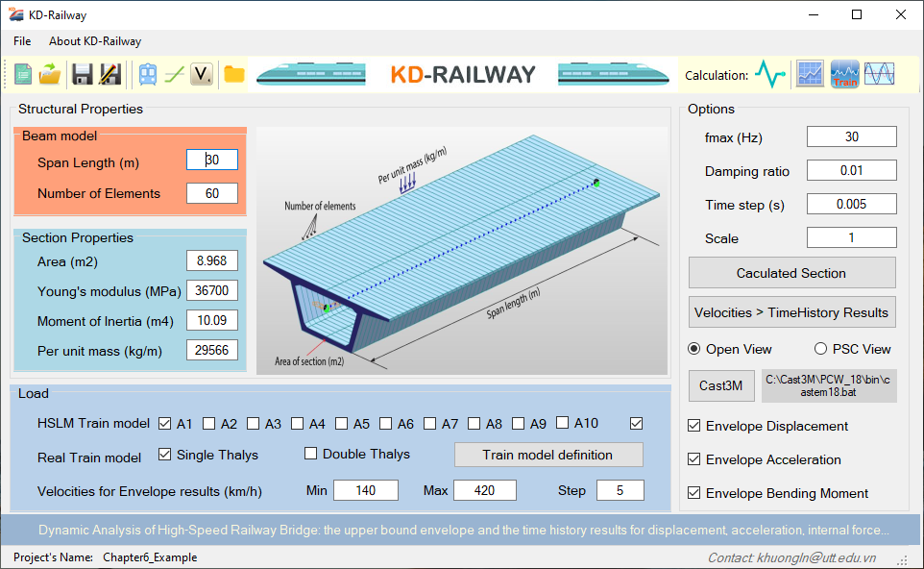Open a project with the open-folder arrow icon
The height and width of the screenshot is (569, 924).
click(x=50, y=74)
